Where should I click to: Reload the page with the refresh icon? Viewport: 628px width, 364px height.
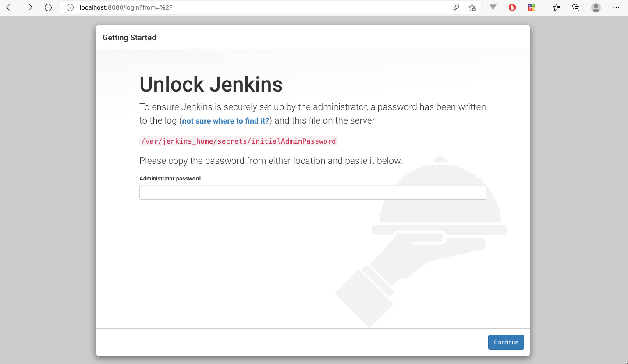(48, 7)
